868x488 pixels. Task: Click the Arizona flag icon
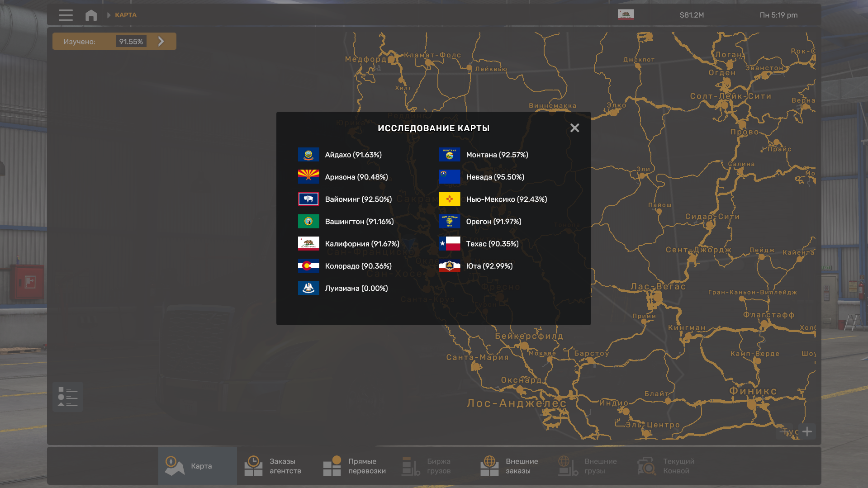[x=308, y=177]
